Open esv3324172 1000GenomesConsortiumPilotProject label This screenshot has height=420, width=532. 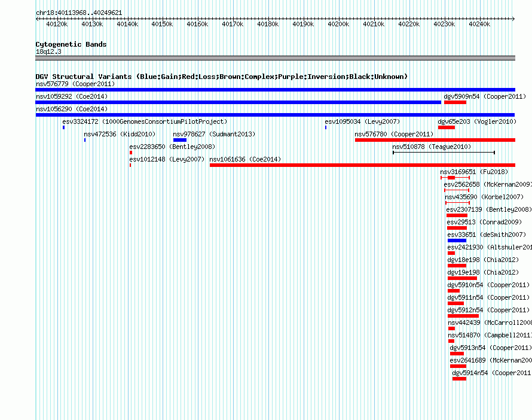click(145, 121)
